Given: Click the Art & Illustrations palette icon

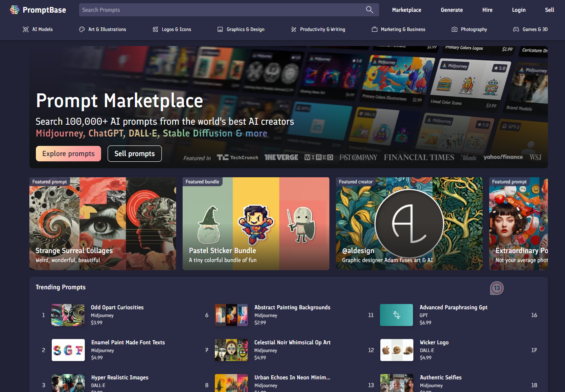Looking at the screenshot, I should point(82,29).
